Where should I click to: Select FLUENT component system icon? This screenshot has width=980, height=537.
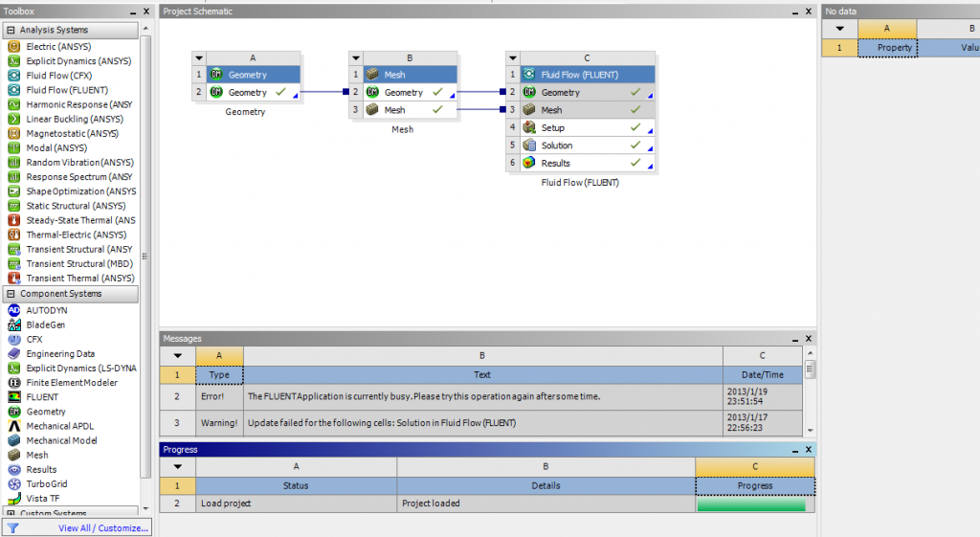click(x=13, y=397)
